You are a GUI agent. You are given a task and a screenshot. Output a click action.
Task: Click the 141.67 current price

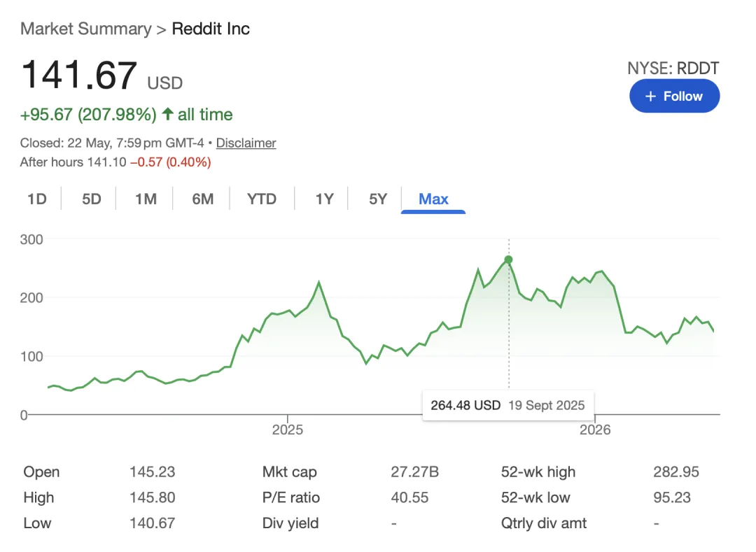click(80, 75)
